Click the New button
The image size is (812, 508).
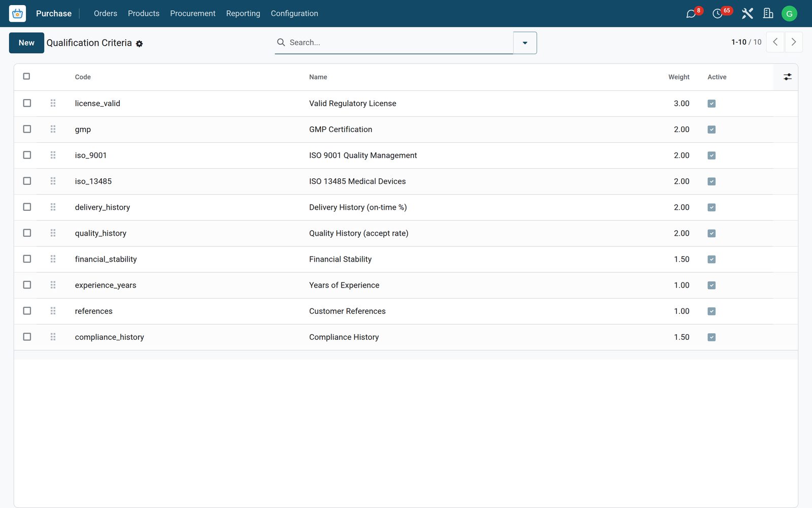(x=26, y=43)
